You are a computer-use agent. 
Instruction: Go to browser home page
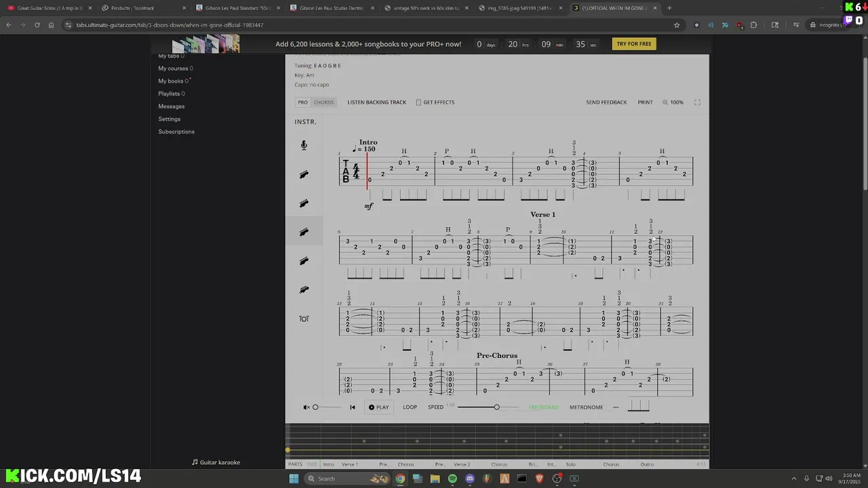pyautogui.click(x=52, y=25)
